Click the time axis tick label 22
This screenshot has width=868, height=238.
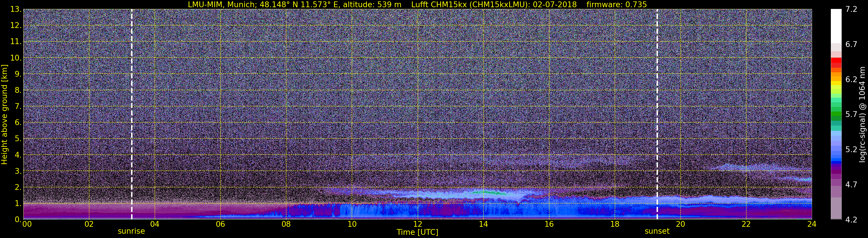coord(746,224)
